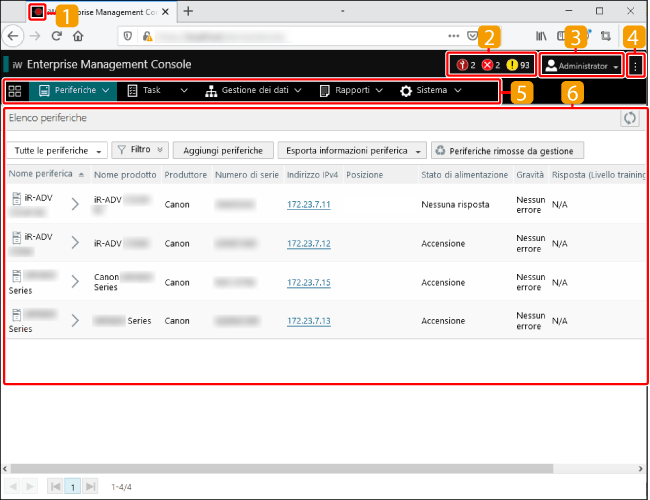The height and width of the screenshot is (500, 650).
Task: Click the refresh icon in Elenco periferiche header
Action: [629, 118]
